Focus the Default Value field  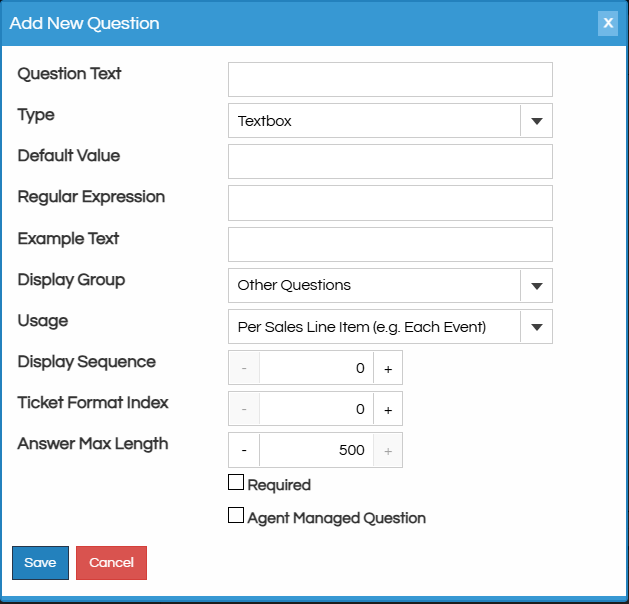coord(390,161)
